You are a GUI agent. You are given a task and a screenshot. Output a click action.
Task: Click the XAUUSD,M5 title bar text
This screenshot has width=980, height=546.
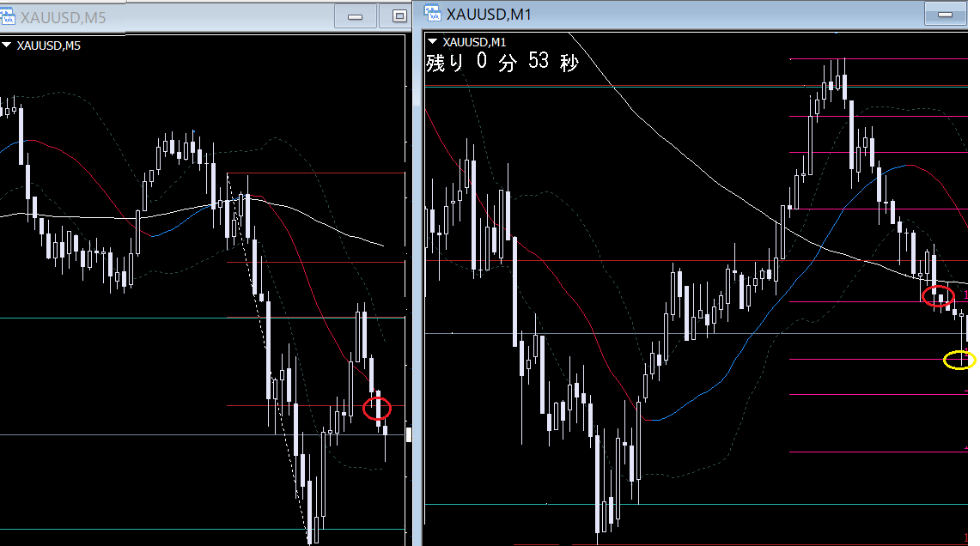click(63, 17)
